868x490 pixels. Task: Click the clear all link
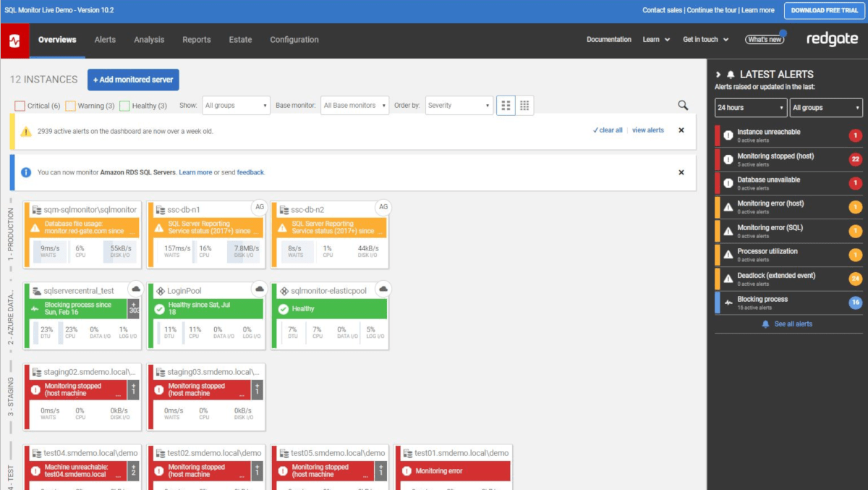point(608,130)
